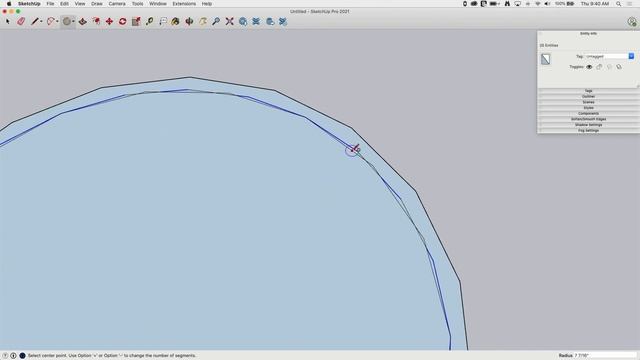Viewport: 640px width, 360px height.
Task: Open the Help menu
Action: click(207, 4)
